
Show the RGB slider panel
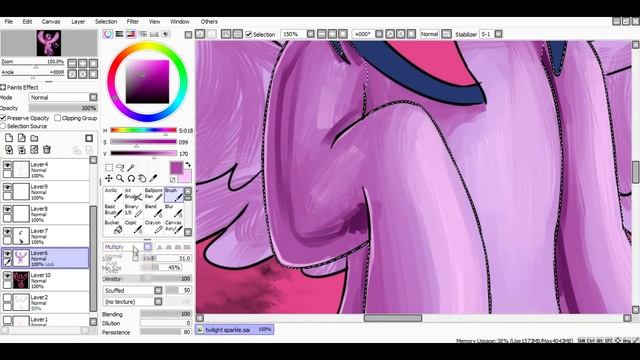119,34
